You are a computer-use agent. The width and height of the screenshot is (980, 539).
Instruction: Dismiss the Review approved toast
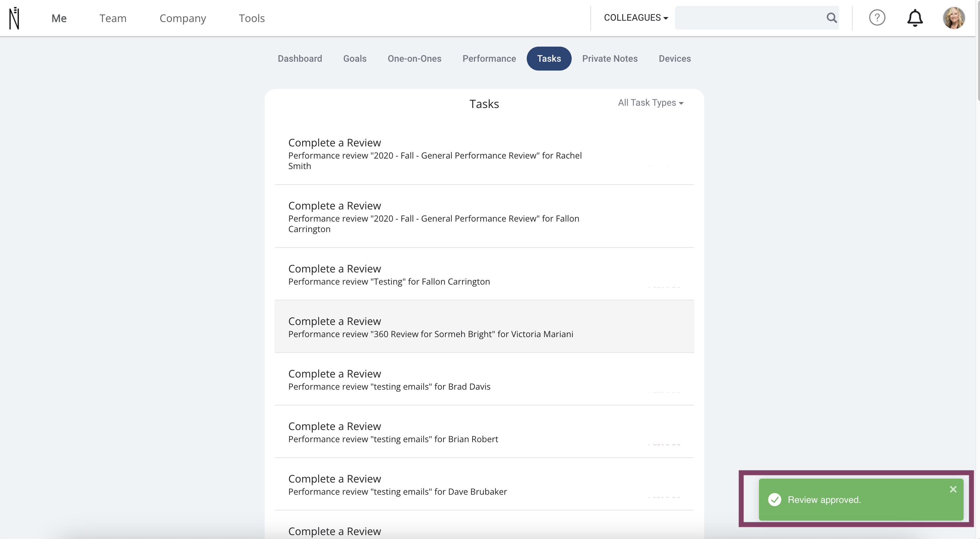click(953, 489)
